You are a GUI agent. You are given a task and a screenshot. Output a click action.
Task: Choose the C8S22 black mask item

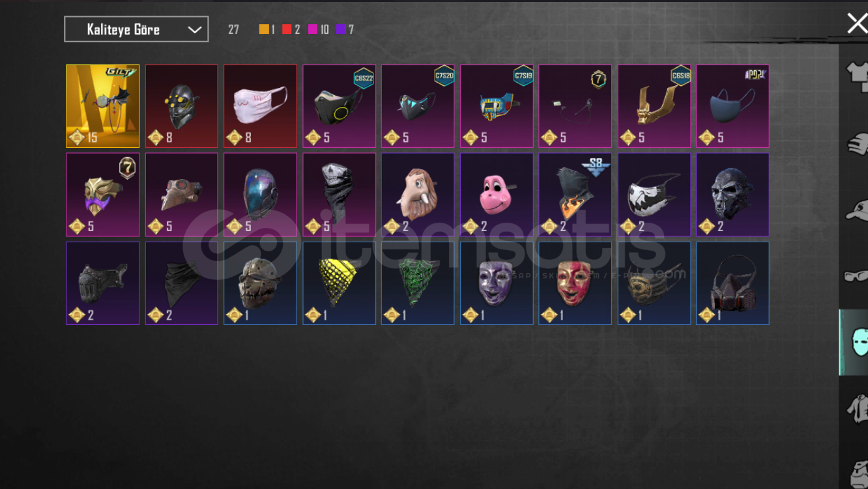click(339, 106)
